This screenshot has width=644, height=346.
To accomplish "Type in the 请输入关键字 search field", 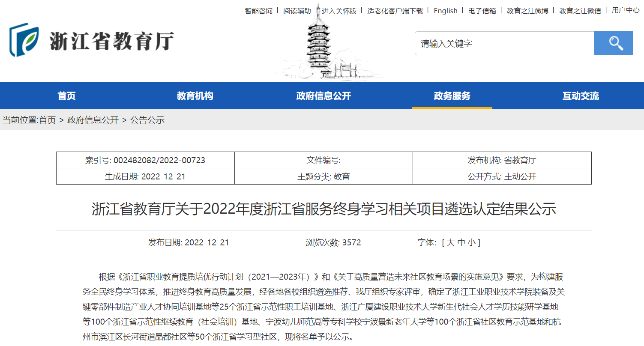I will [x=504, y=43].
